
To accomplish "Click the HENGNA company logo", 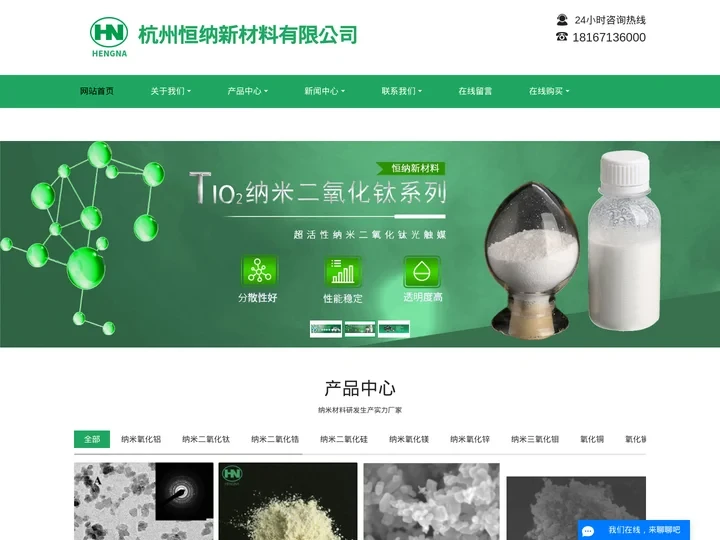I will (109, 37).
